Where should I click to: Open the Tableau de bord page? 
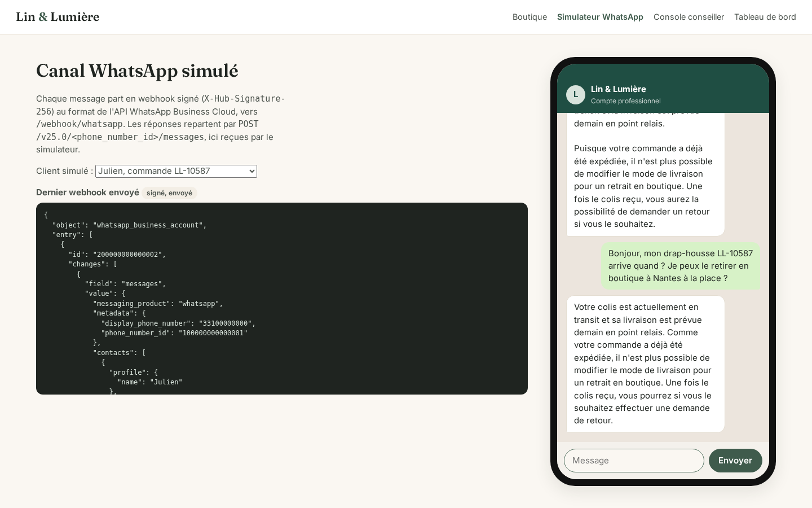765,17
